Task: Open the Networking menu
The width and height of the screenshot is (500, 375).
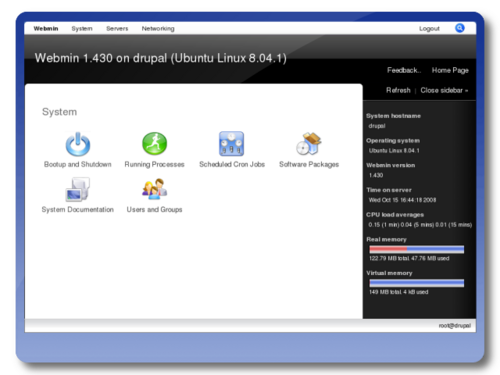Action: pos(158,29)
